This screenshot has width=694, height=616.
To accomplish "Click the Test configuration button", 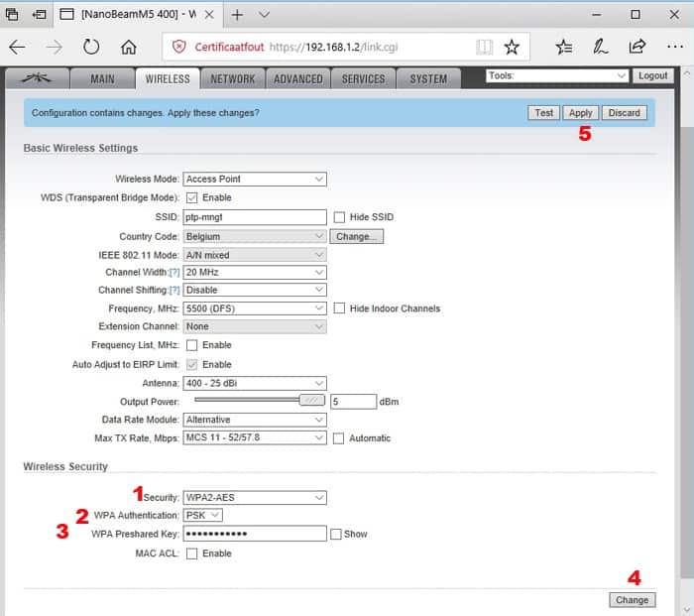I will click(x=544, y=113).
